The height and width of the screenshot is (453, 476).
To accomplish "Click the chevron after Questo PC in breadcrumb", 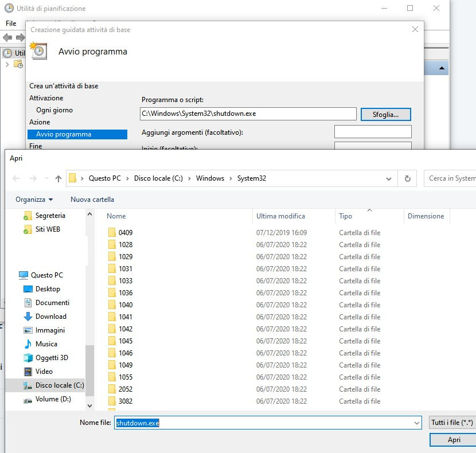I will tap(127, 178).
